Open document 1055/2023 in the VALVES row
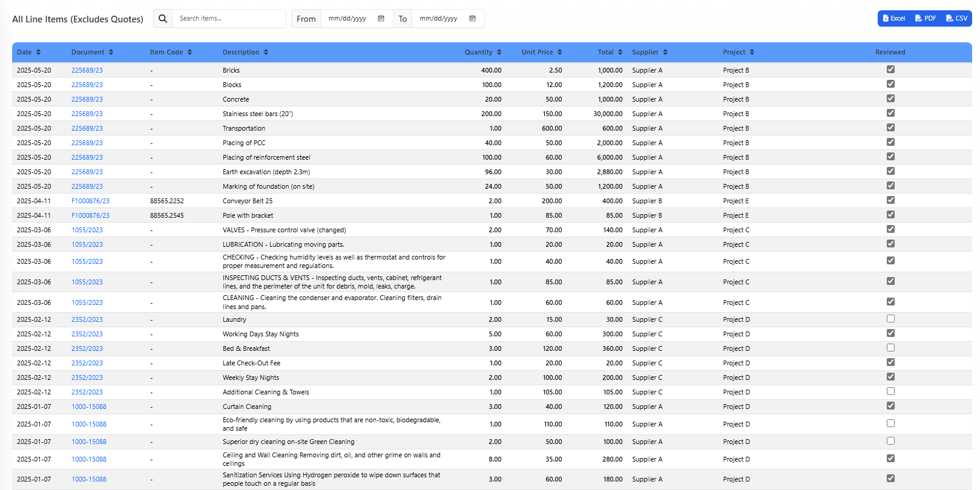This screenshot has height=490, width=980. (87, 230)
